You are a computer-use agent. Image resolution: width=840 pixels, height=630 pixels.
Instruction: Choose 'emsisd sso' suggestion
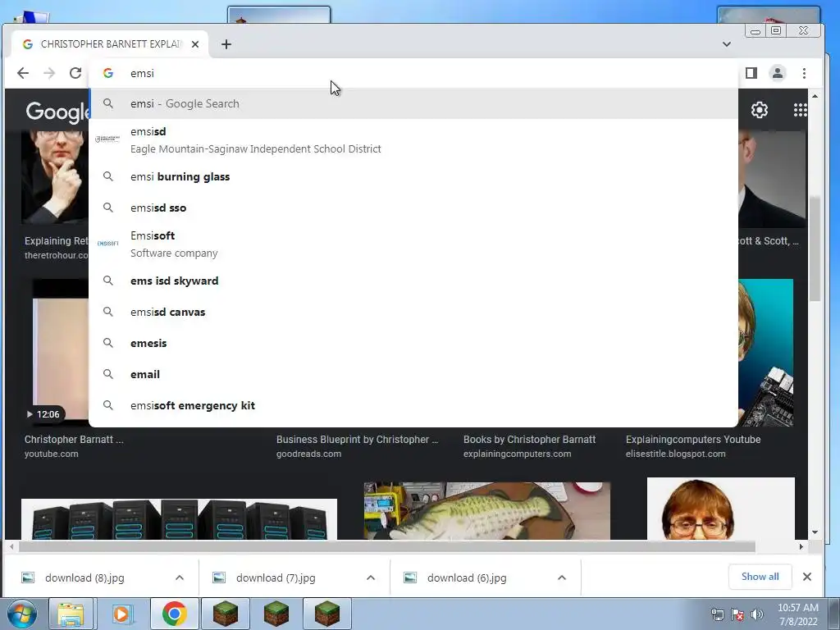coord(413,208)
